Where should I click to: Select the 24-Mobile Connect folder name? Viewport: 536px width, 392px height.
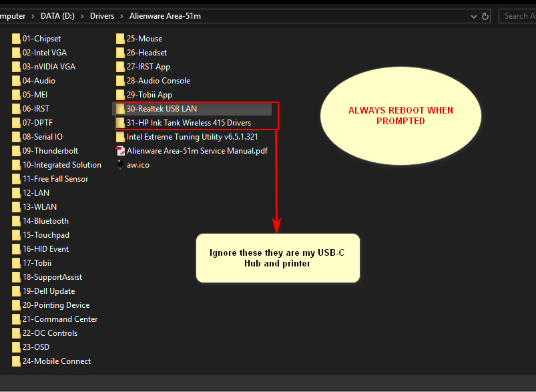click(57, 361)
